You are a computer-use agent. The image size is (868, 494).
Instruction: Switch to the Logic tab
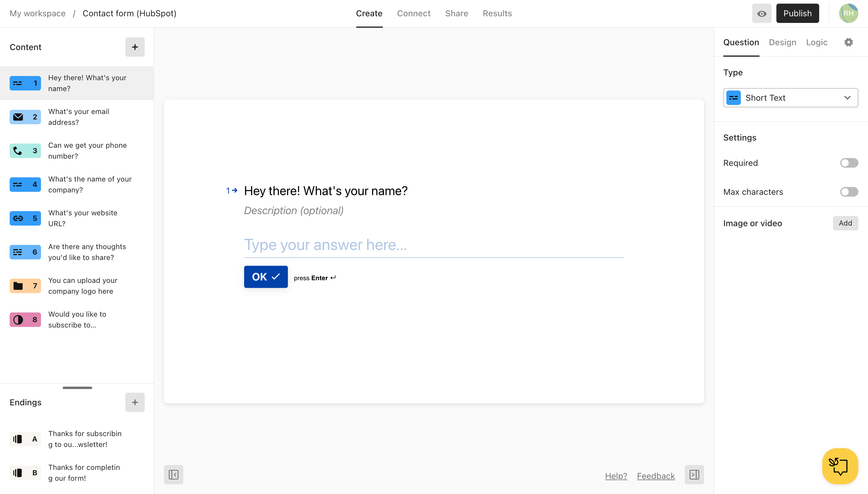click(x=817, y=42)
